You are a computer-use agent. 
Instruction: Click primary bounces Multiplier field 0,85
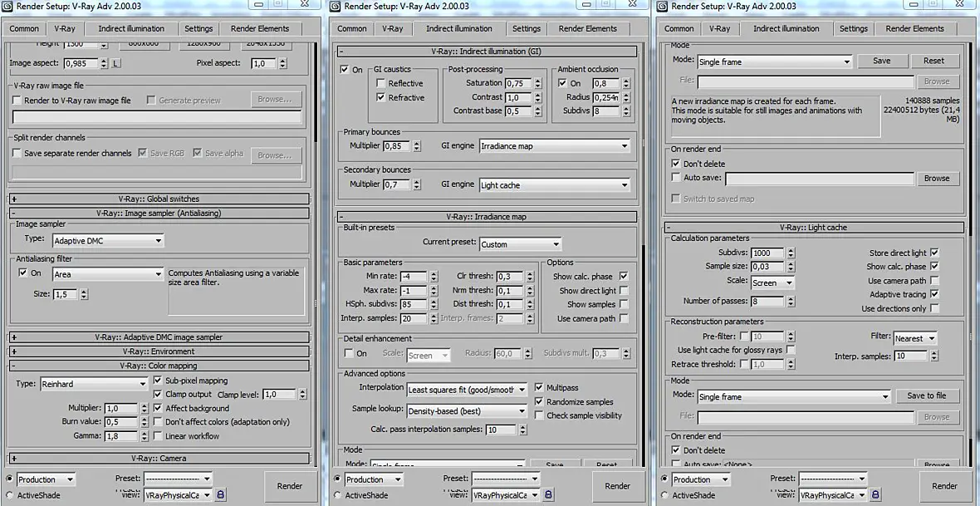point(398,146)
